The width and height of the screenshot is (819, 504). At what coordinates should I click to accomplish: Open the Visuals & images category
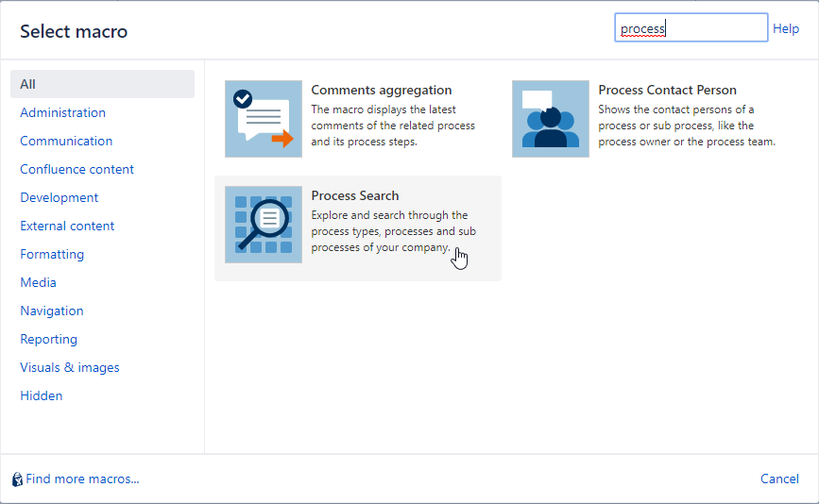[70, 367]
